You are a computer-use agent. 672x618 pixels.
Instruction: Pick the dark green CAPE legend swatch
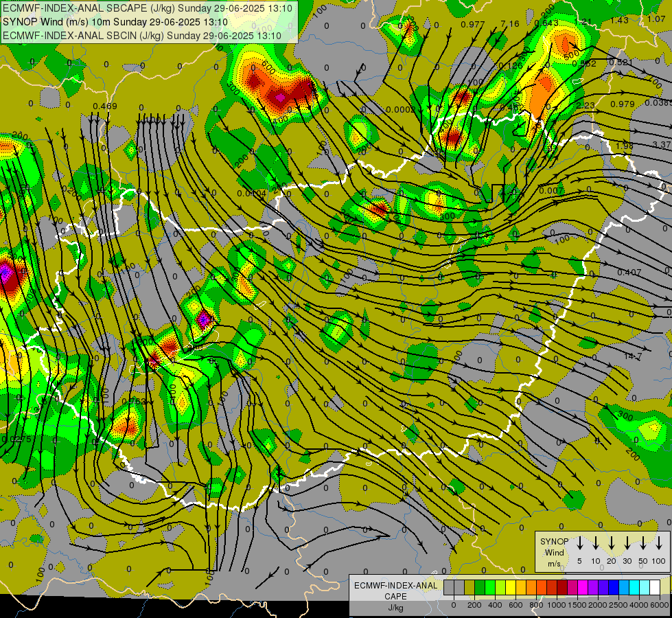tap(480, 587)
